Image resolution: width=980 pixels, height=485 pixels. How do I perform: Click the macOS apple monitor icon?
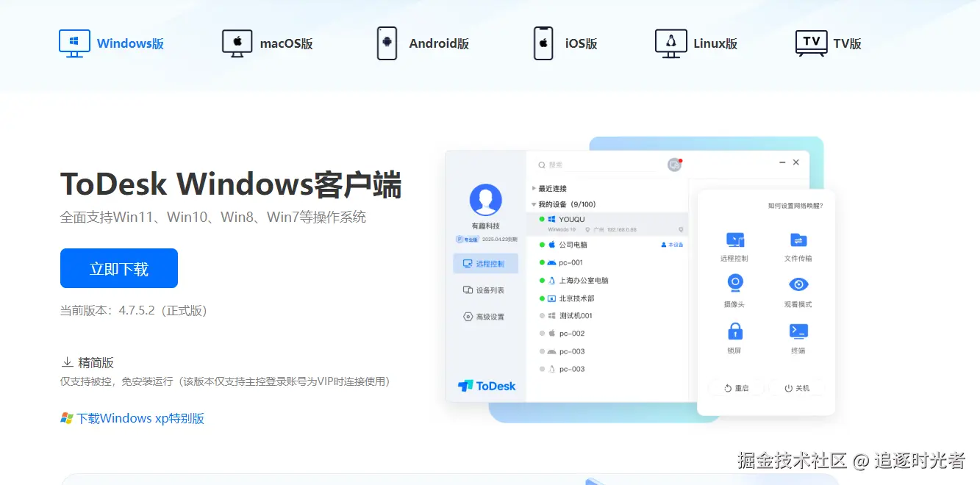point(237,43)
